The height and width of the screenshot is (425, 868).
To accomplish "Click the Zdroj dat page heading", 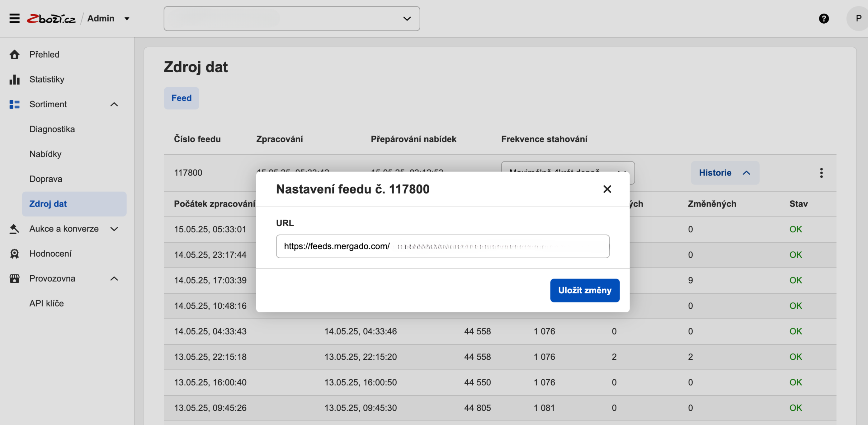I will click(196, 67).
